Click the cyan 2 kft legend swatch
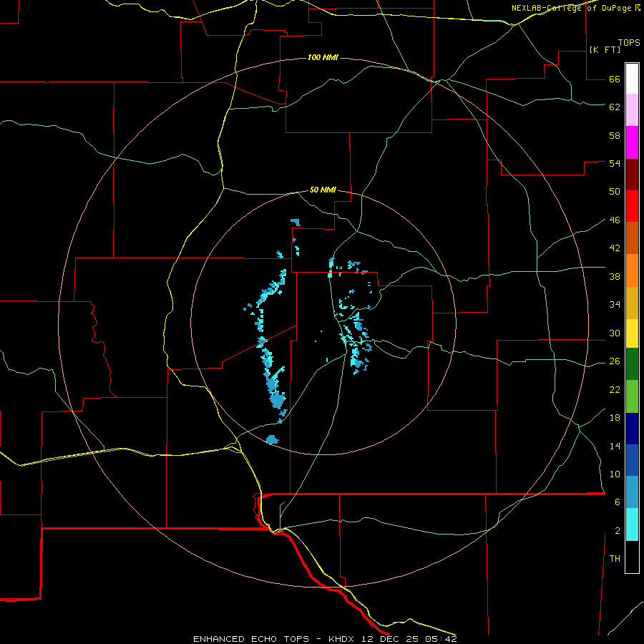The width and height of the screenshot is (644, 644). coord(632,525)
